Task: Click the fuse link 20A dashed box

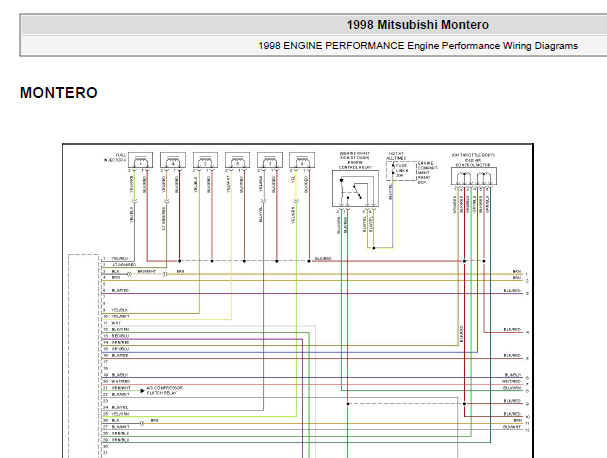Action: (x=401, y=171)
